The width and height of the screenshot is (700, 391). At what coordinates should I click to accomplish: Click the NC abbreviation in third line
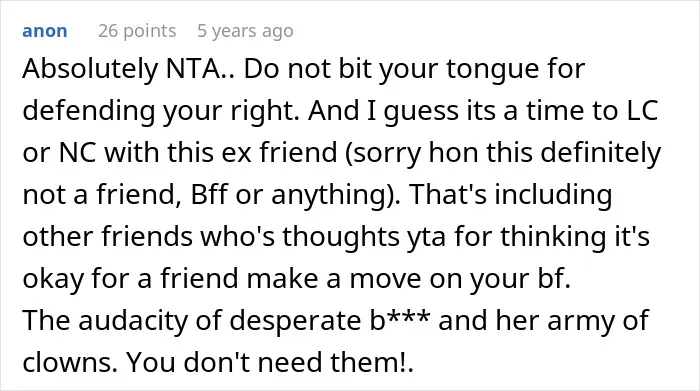tap(77, 153)
